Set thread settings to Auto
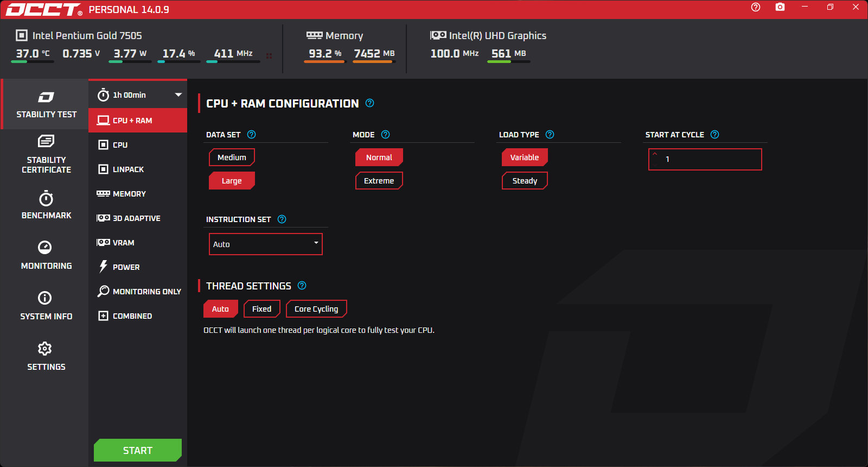This screenshot has height=467, width=868. (220, 309)
